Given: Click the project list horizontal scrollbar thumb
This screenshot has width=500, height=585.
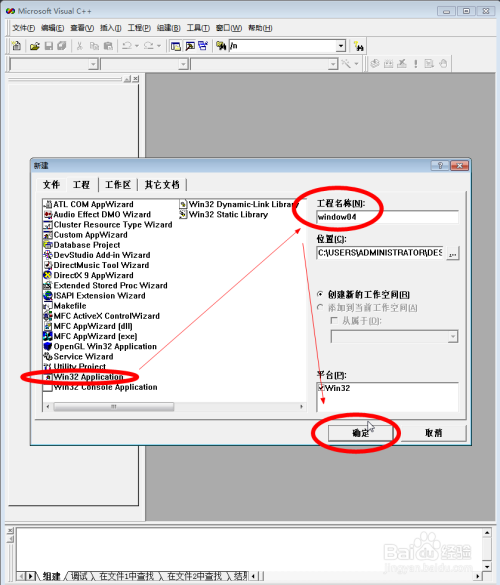Looking at the screenshot, I should [x=113, y=406].
